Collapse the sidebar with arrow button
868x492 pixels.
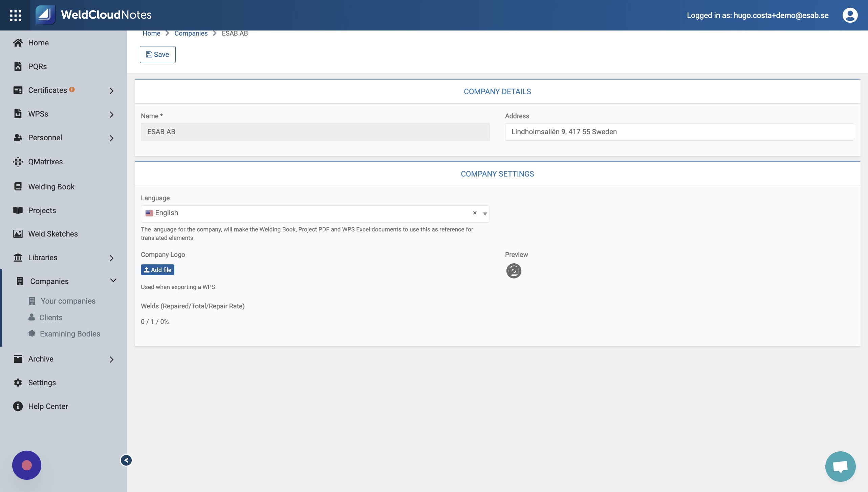coord(126,460)
